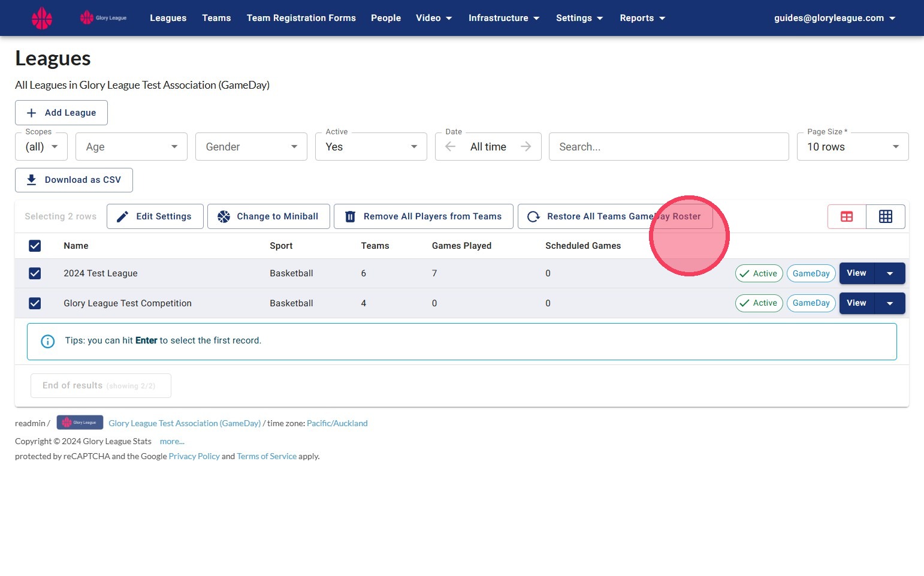Uncheck the select-all header checkbox
Viewport: 924px width, 576px height.
point(35,246)
